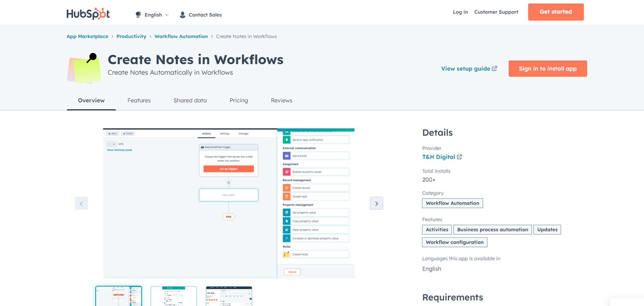644x306 pixels.
Task: Select the third screenshot thumbnail
Action: coord(229,296)
